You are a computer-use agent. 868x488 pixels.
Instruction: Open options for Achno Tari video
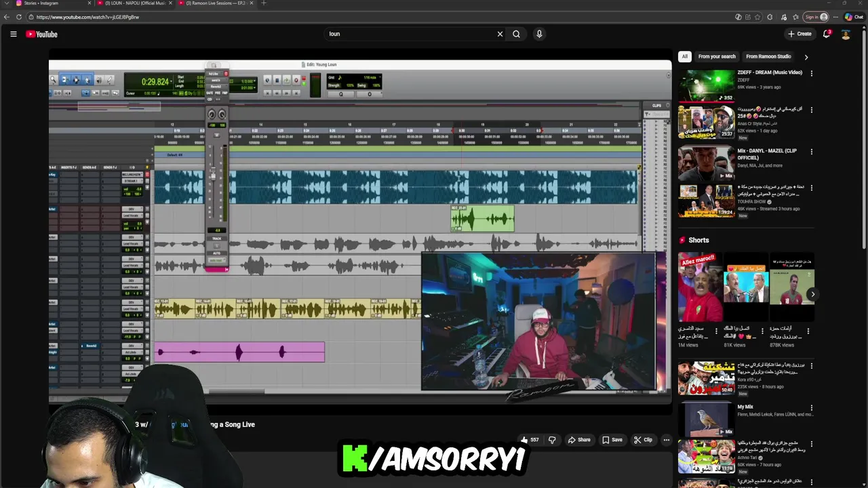811,444
